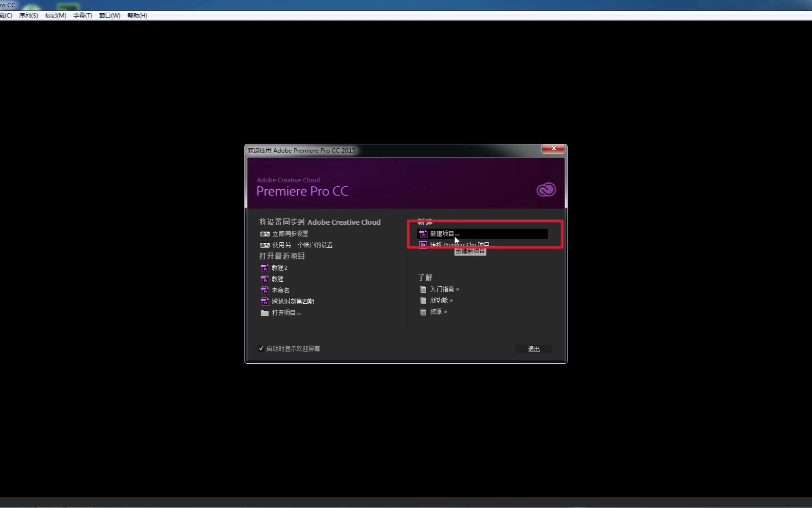Open the 标记(M) menu

[x=56, y=16]
